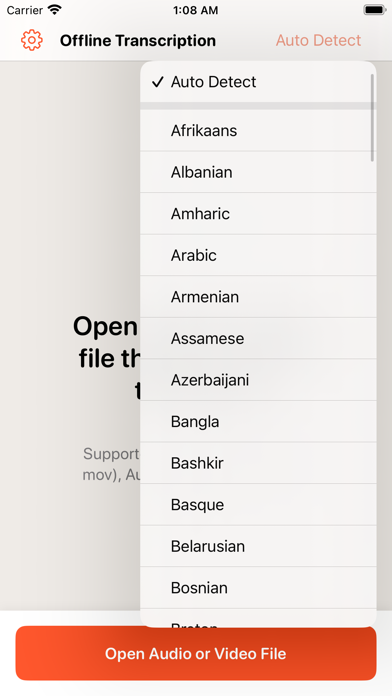The width and height of the screenshot is (392, 696).
Task: Click the Open Audio or Video File button
Action: click(x=196, y=653)
